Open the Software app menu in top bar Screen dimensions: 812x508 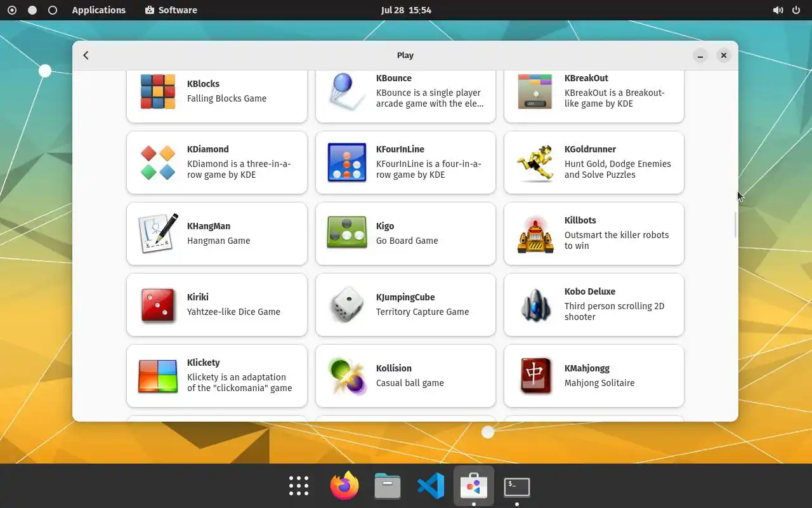click(171, 10)
